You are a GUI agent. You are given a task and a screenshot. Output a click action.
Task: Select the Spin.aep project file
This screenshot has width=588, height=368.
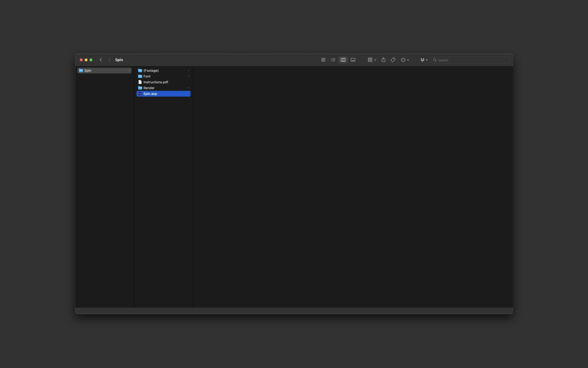[x=163, y=94]
